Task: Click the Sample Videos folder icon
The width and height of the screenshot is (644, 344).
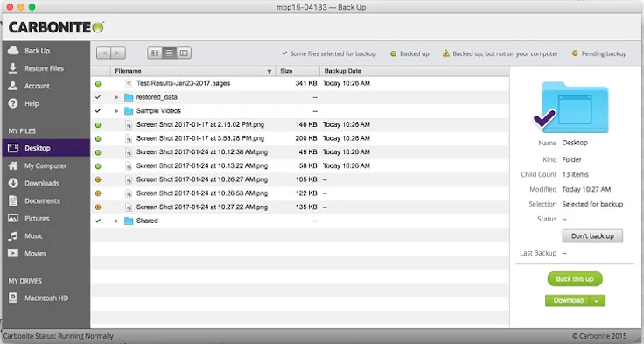Action: click(129, 111)
